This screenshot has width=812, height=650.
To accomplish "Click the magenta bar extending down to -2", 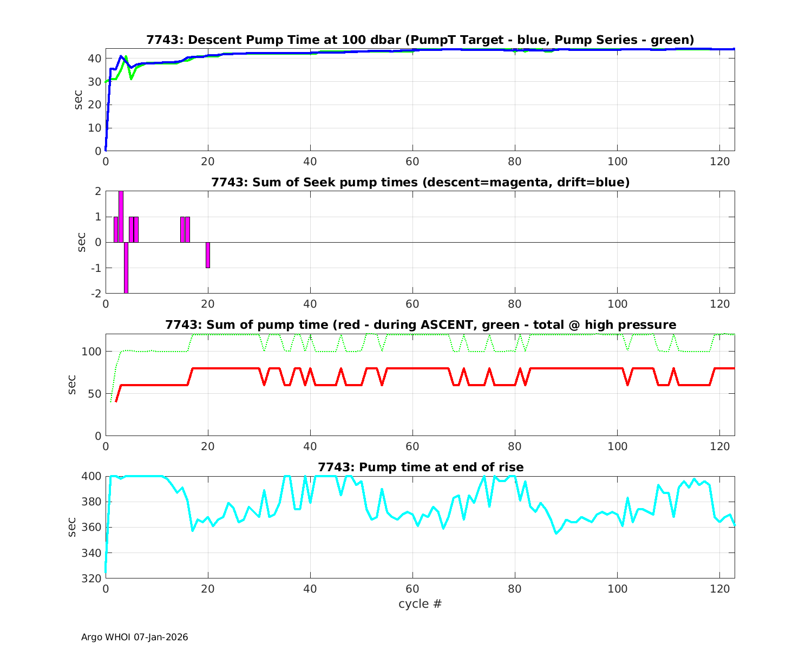I will [x=126, y=268].
